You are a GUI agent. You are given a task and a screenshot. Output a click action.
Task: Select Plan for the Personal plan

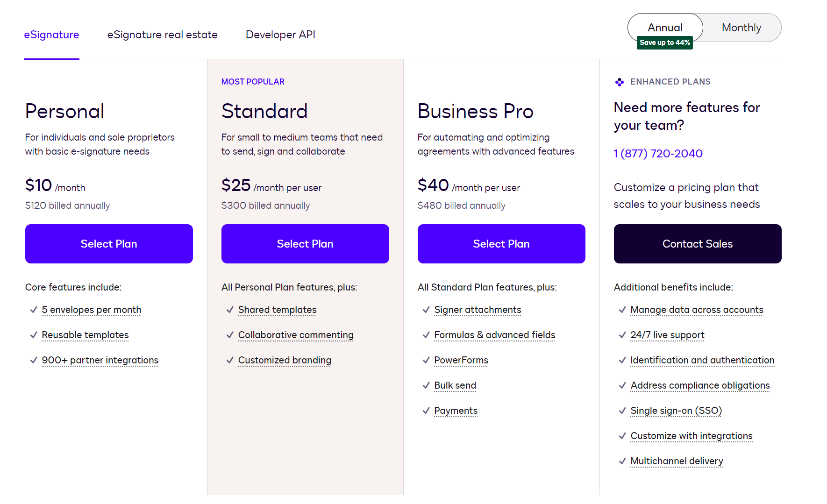click(x=108, y=243)
